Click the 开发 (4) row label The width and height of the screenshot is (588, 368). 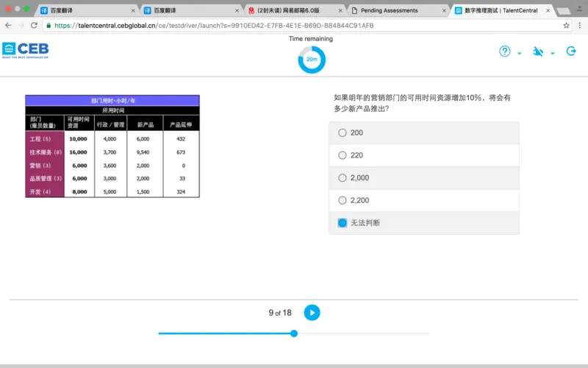(x=40, y=191)
